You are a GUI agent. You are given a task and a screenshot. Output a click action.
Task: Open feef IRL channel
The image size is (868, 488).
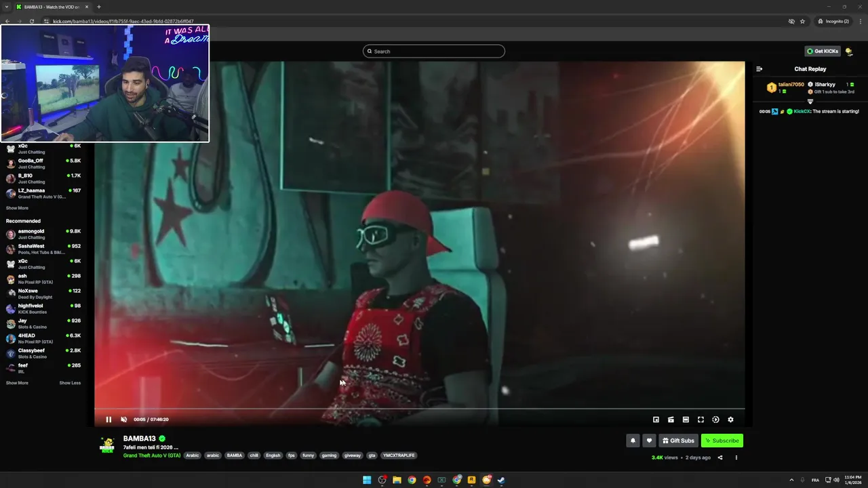pos(43,368)
